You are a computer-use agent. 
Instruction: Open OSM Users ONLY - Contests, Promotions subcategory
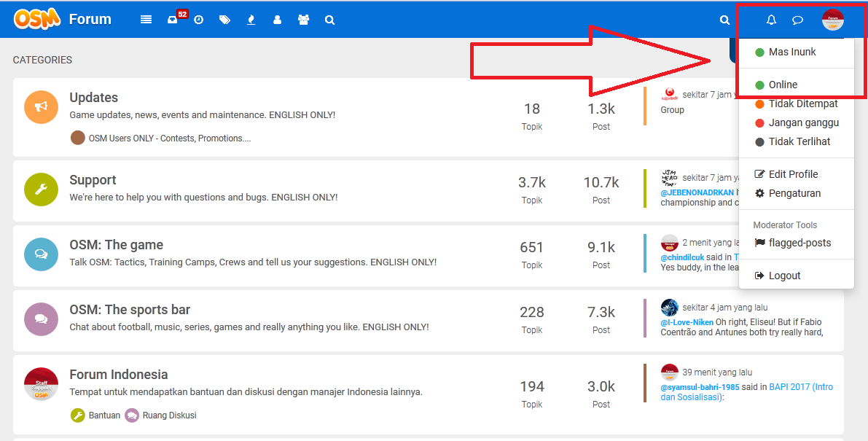[169, 138]
